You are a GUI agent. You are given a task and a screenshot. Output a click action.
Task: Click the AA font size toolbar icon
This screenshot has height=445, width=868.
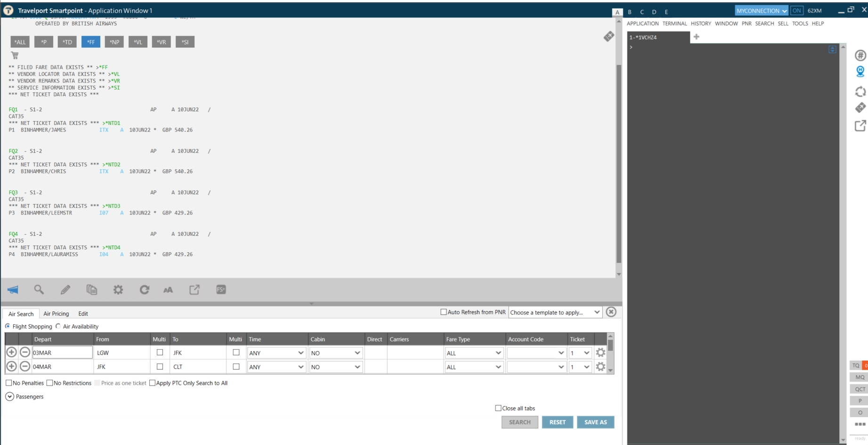168,290
